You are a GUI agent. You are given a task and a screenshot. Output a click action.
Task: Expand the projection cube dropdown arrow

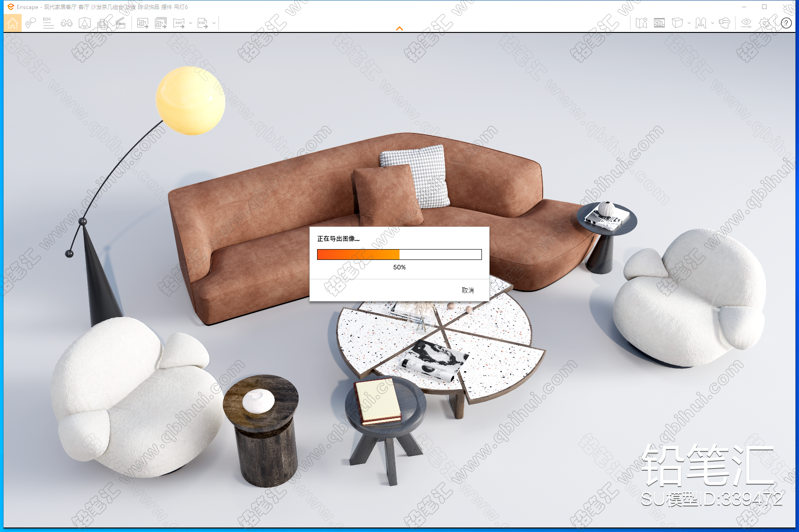pos(689,23)
